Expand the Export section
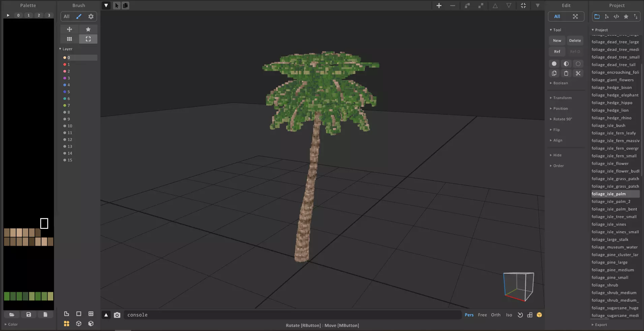 601,325
